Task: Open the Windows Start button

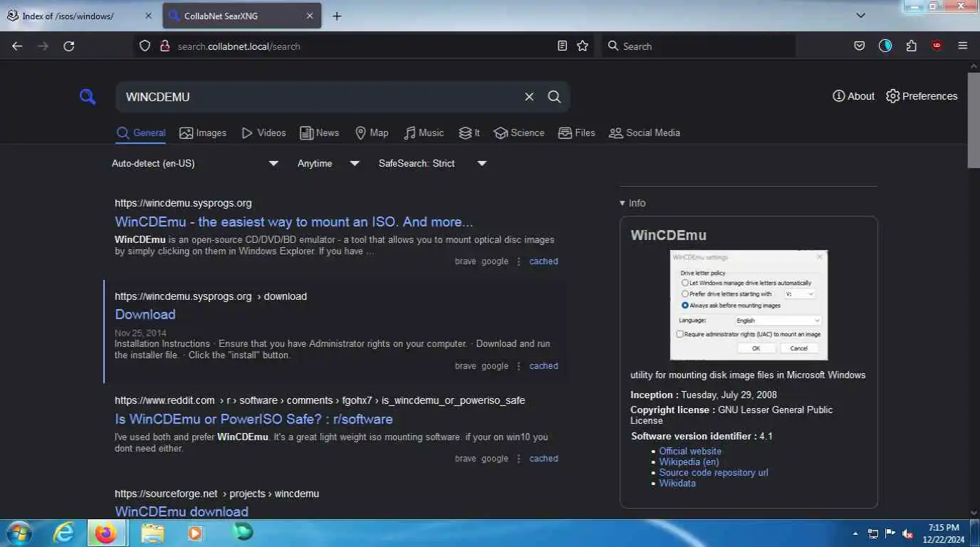Action: [19, 533]
